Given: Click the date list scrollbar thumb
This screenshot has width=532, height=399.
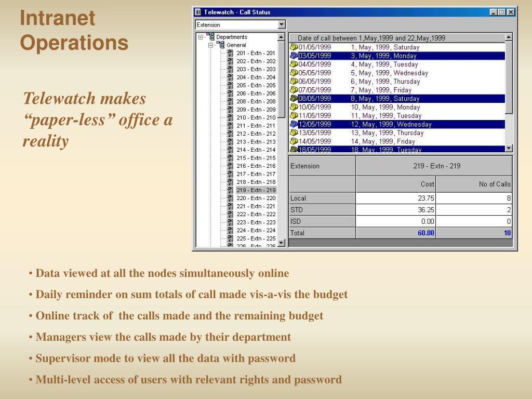Looking at the screenshot, I should pyautogui.click(x=509, y=77).
